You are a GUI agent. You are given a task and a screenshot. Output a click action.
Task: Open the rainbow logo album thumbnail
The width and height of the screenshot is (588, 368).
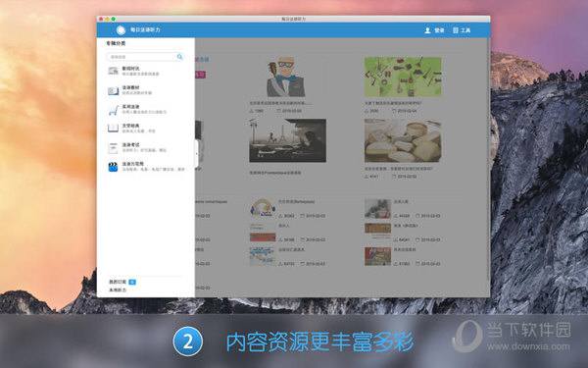pos(263,208)
